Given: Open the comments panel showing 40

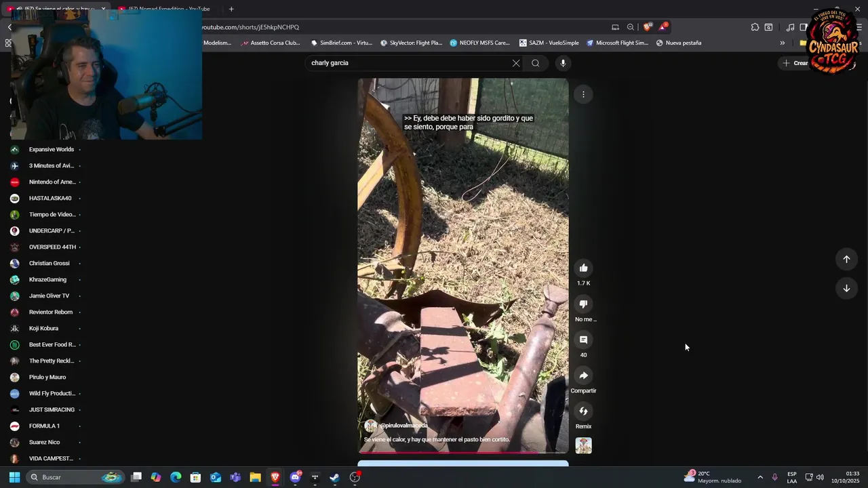Looking at the screenshot, I should (x=583, y=340).
